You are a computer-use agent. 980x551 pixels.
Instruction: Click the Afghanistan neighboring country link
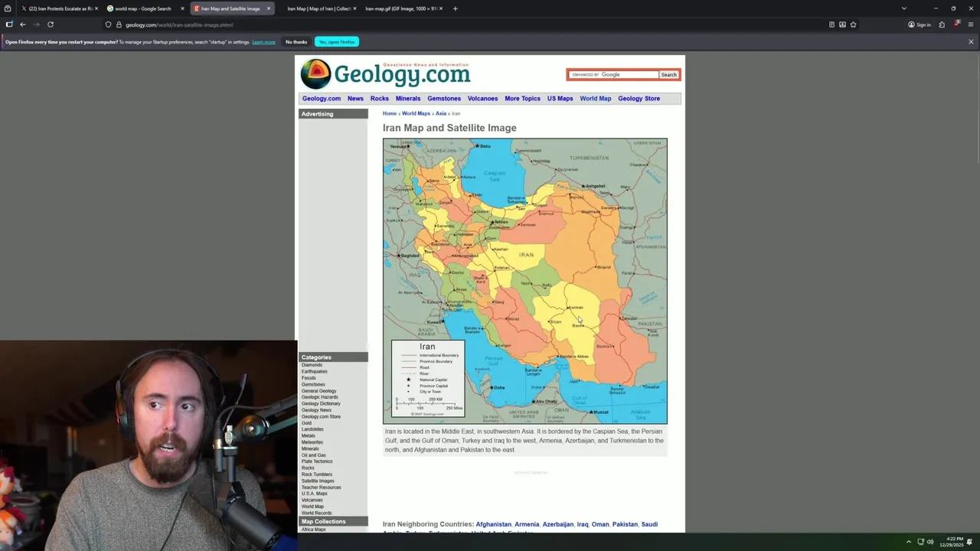point(494,524)
